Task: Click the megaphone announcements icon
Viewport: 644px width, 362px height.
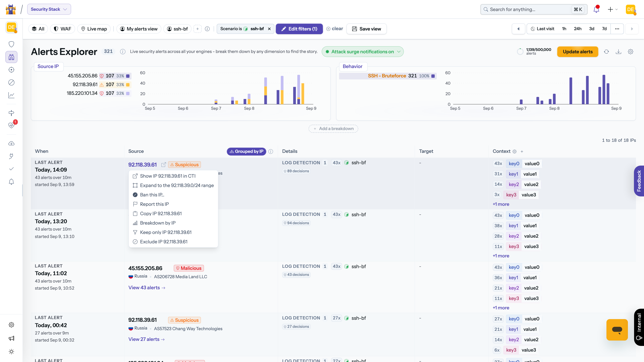Action: click(11, 338)
